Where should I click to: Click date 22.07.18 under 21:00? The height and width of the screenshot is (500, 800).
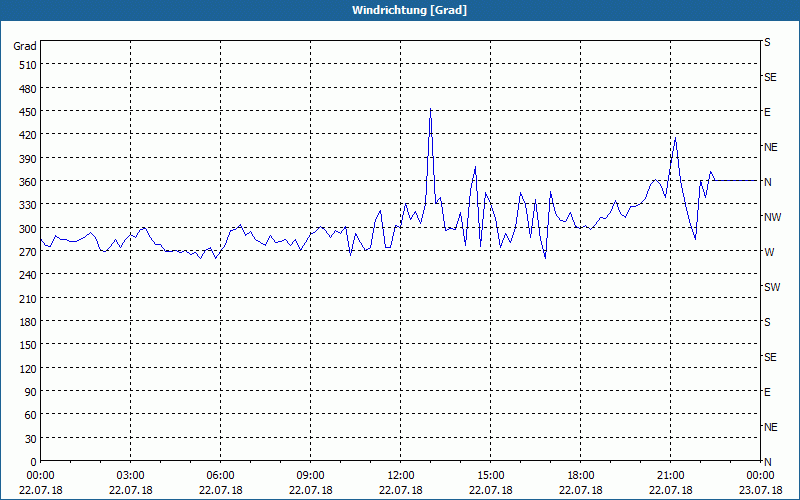point(670,490)
